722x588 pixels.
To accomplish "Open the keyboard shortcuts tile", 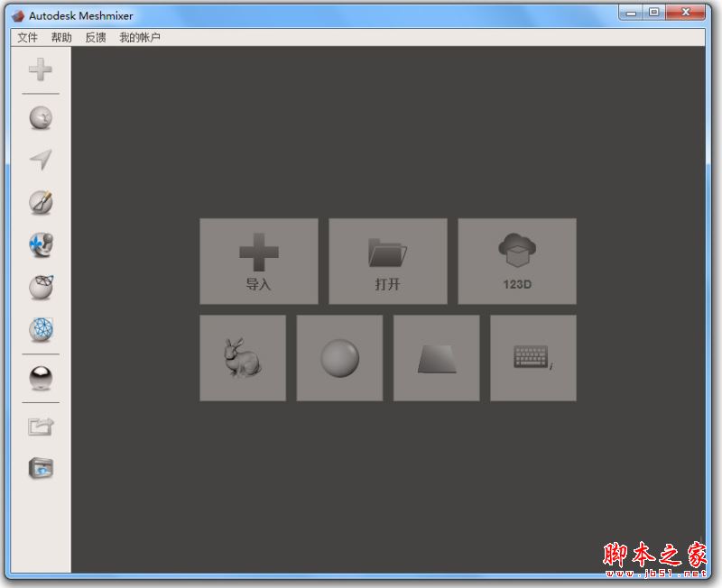I will [533, 358].
